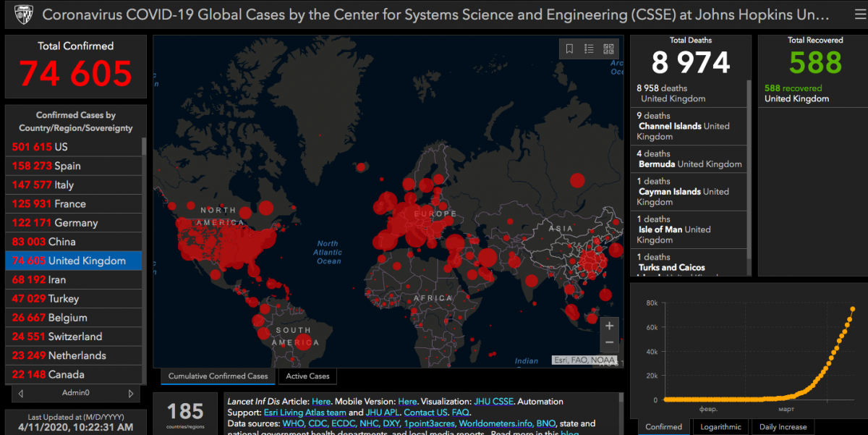Click 8 958 deaths United Kingdom entry
Screen dimensions: 868x435
[x=688, y=93]
